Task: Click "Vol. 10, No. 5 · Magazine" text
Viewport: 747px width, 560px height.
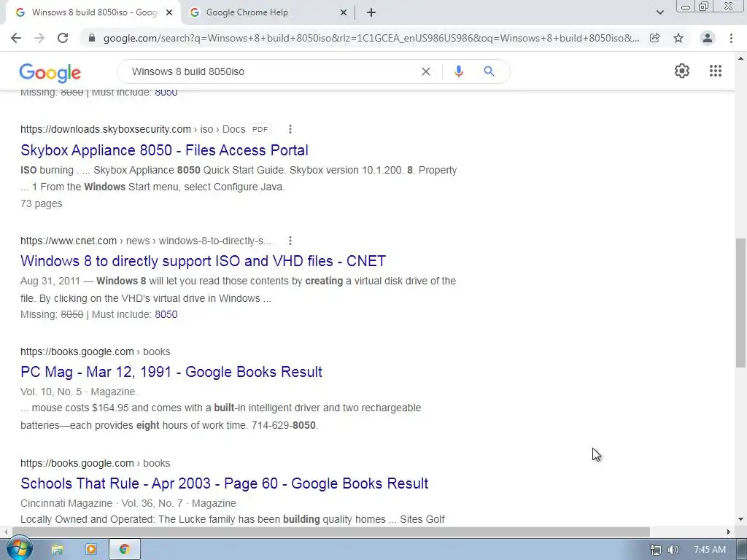Action: point(77,392)
